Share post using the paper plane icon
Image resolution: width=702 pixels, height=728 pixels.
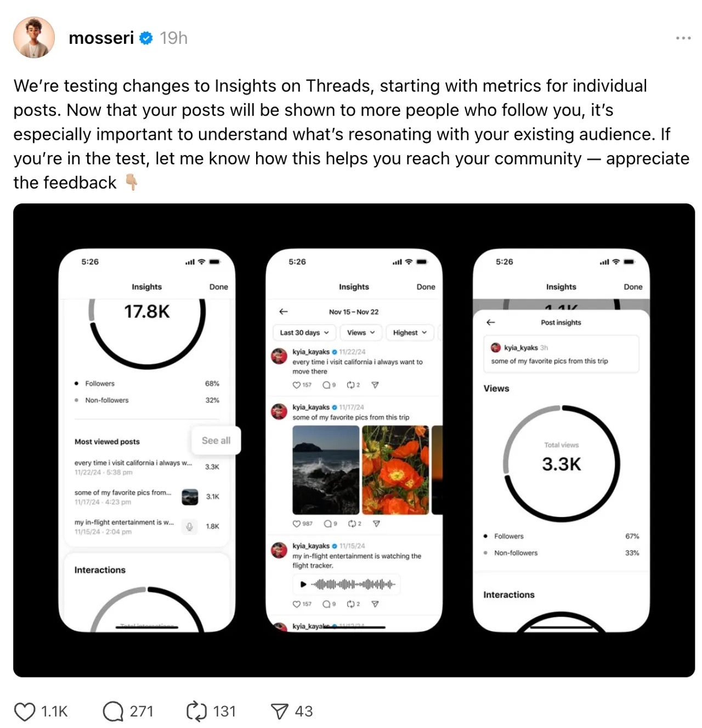(x=279, y=711)
